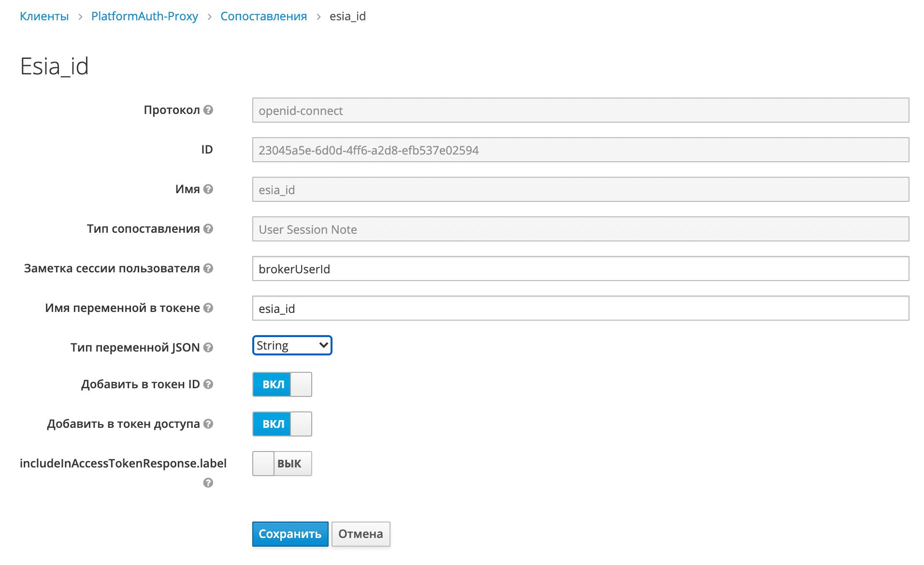Go back to Сопоставления list
This screenshot has height=565, width=924.
[263, 16]
